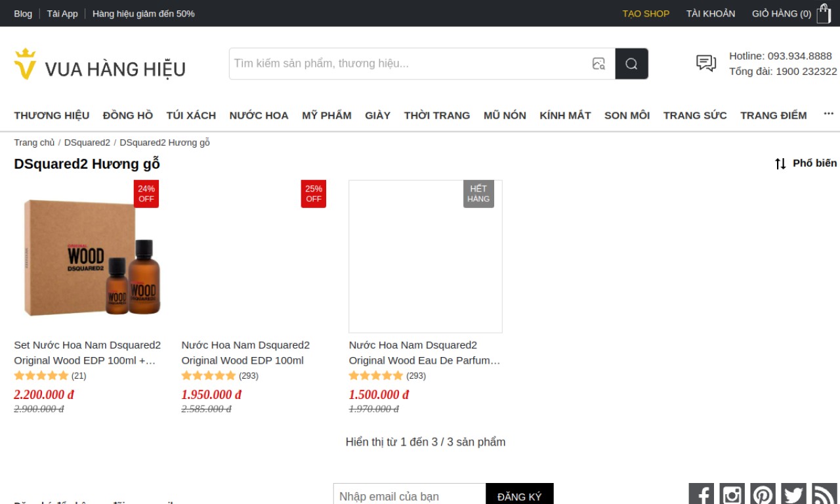Viewport: 840px width, 504px height.
Task: Click the Tải App link
Action: click(62, 14)
